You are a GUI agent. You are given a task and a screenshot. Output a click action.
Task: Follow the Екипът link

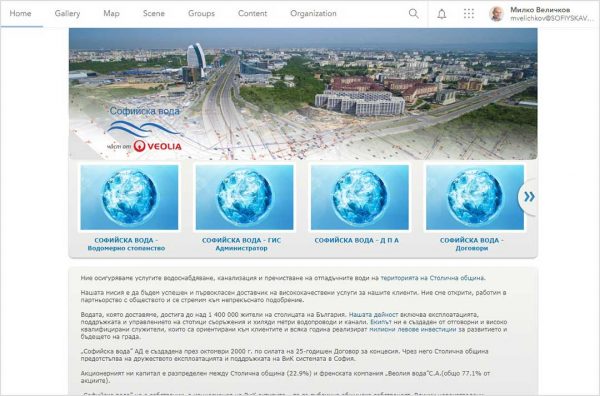tap(381, 322)
